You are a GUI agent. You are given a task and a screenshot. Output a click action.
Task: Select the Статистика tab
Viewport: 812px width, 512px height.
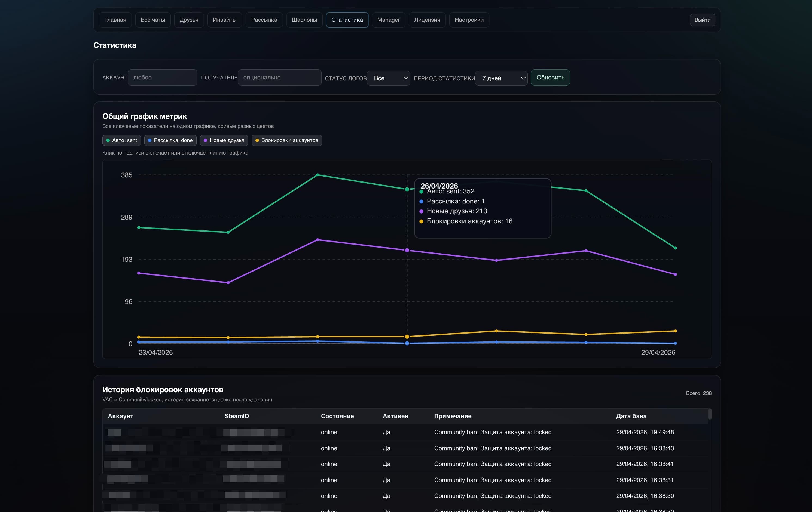click(x=347, y=20)
